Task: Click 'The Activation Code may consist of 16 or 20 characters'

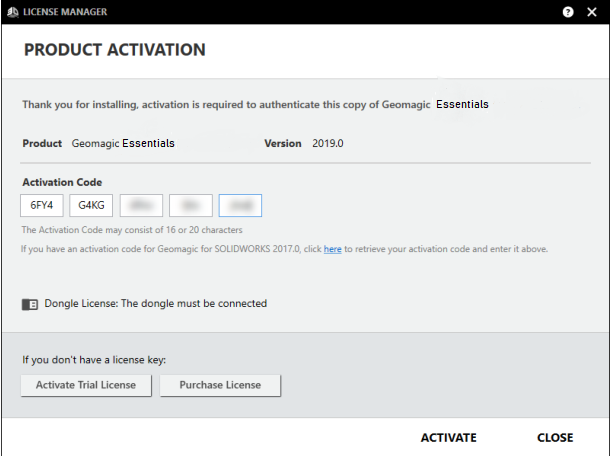Action: (132, 230)
